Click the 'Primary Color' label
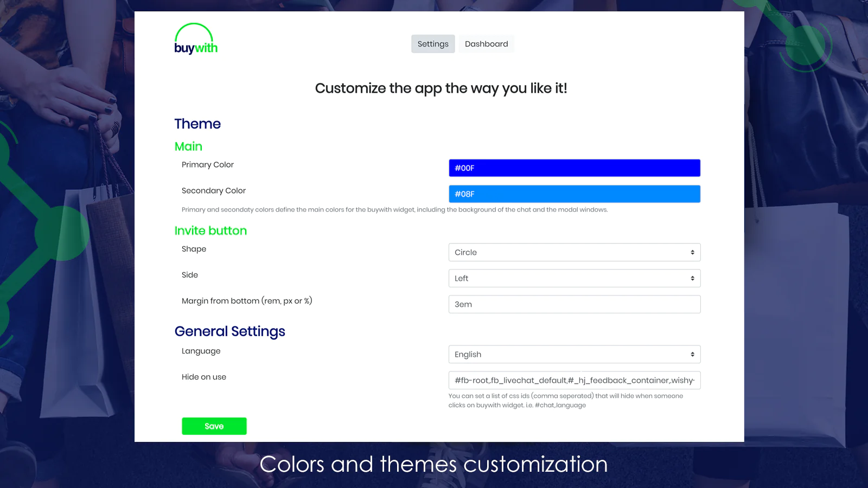This screenshot has width=868, height=488. [208, 165]
